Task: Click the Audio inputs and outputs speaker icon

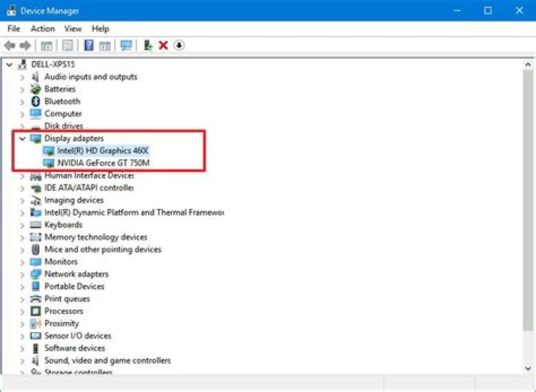Action: [35, 77]
